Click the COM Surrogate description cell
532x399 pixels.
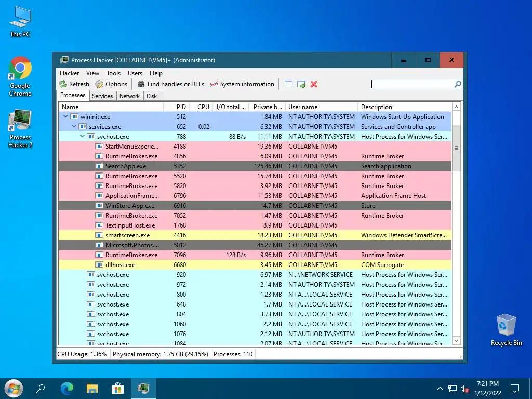tap(382, 264)
